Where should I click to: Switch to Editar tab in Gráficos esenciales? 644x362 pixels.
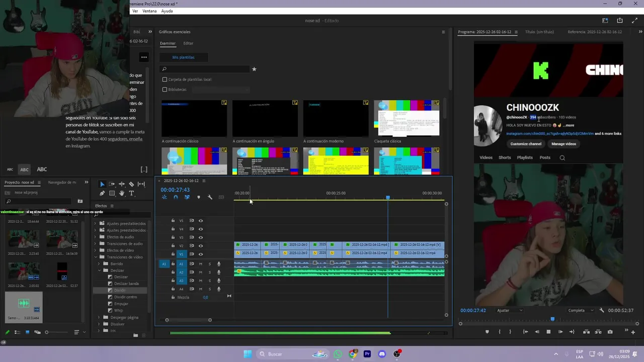[188, 43]
